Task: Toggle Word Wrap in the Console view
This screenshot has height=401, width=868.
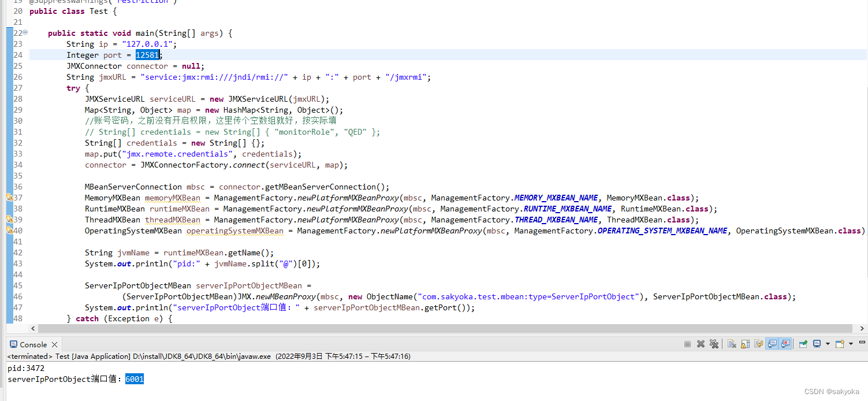Action: pyautogui.click(x=758, y=343)
